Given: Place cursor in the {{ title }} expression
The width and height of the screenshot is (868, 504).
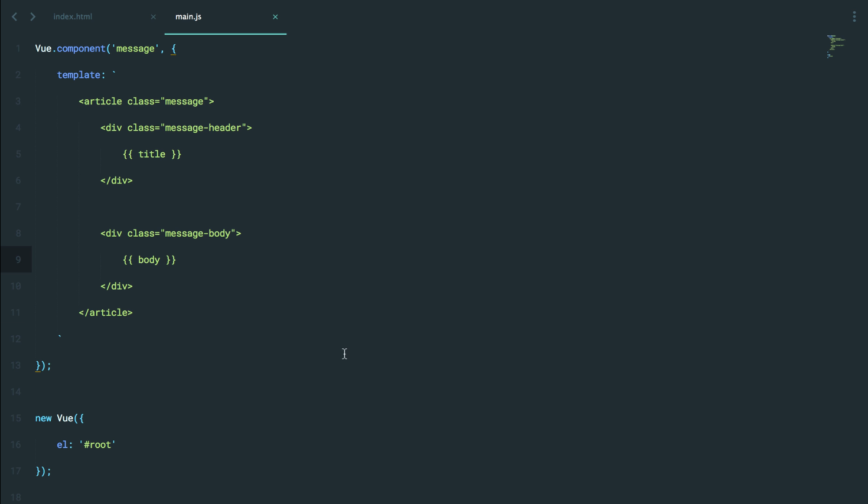Looking at the screenshot, I should pyautogui.click(x=152, y=155).
